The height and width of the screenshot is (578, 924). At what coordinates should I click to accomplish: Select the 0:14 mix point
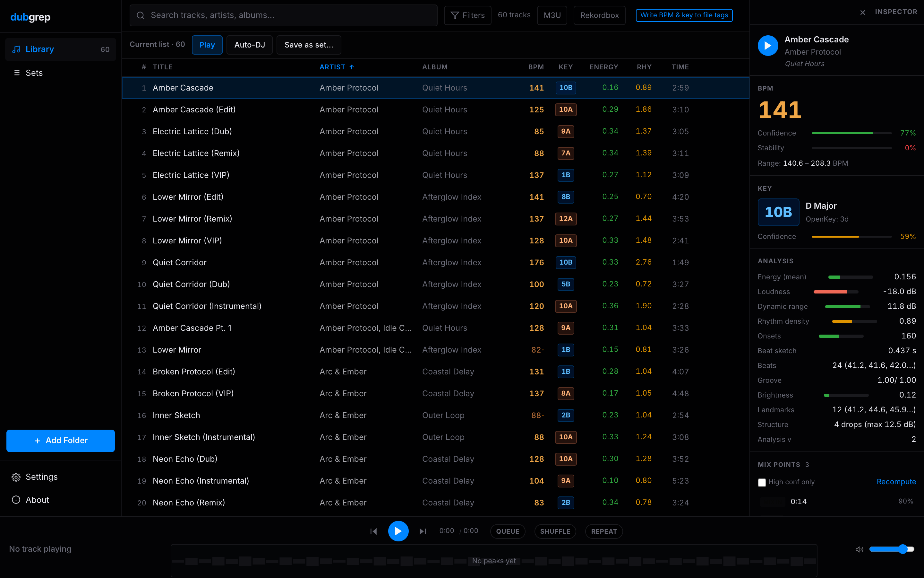click(836, 501)
